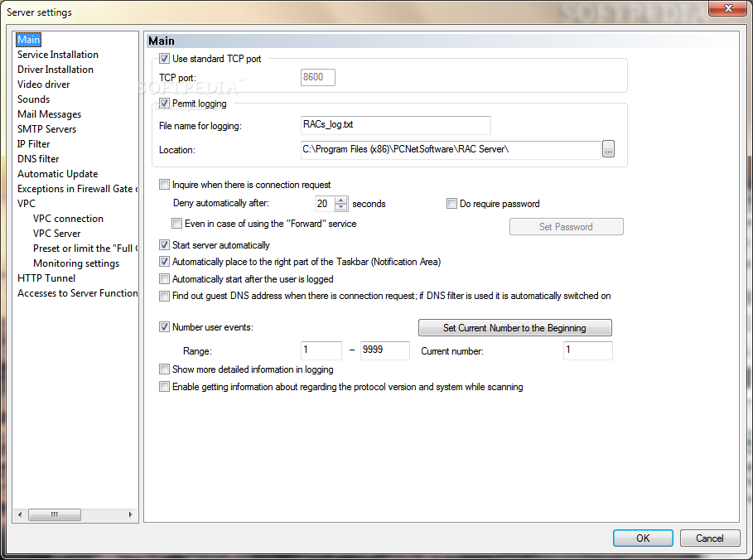This screenshot has height=560, width=753.
Task: Increase deny seconds with up arrow
Action: (341, 200)
